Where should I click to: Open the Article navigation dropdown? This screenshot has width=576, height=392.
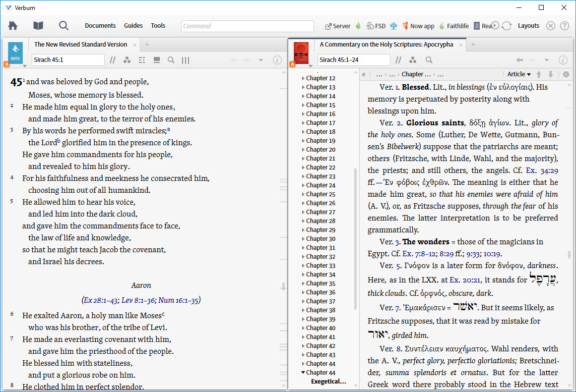click(x=519, y=74)
